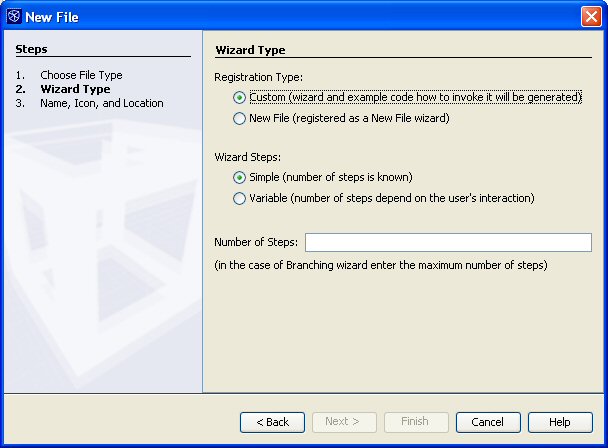The width and height of the screenshot is (608, 448).
Task: Focus the Number of Steps input field
Action: pyautogui.click(x=448, y=242)
